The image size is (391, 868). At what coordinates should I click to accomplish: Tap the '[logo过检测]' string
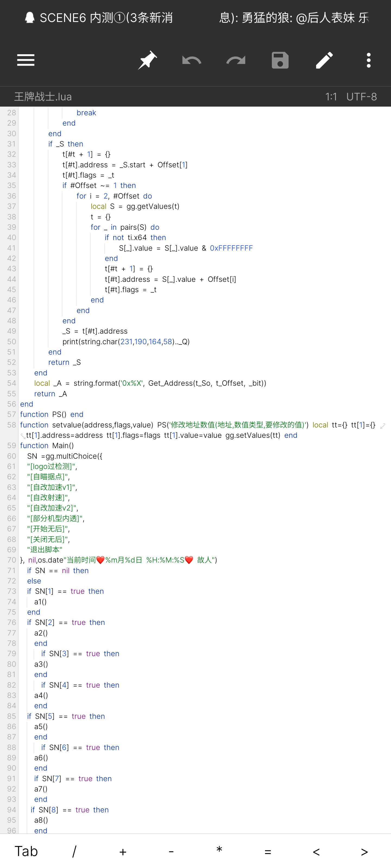(x=51, y=466)
